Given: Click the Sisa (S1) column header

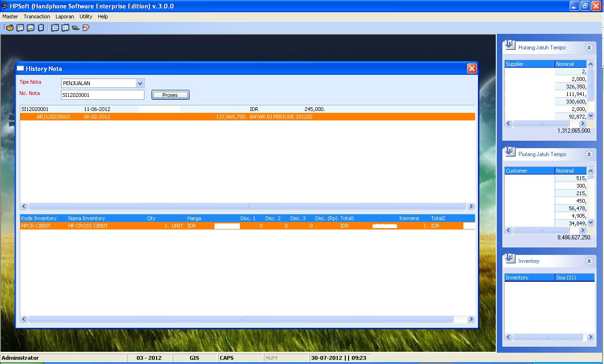Looking at the screenshot, I should pyautogui.click(x=575, y=277).
